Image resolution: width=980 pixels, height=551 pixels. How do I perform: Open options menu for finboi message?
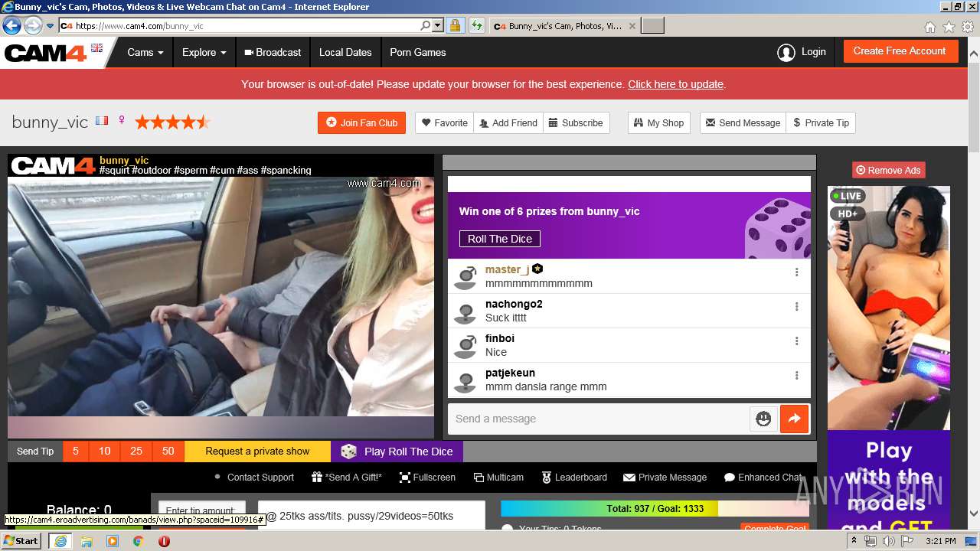(796, 341)
